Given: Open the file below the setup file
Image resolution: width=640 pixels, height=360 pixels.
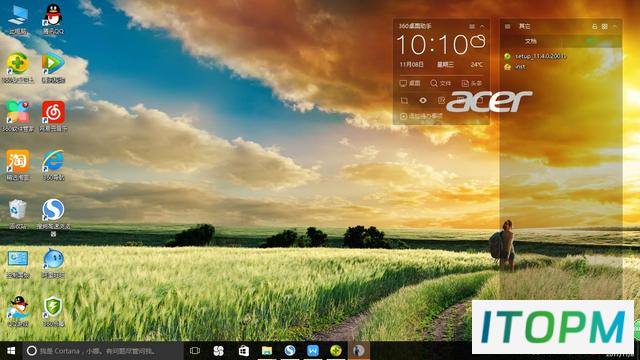Looking at the screenshot, I should click(x=515, y=67).
